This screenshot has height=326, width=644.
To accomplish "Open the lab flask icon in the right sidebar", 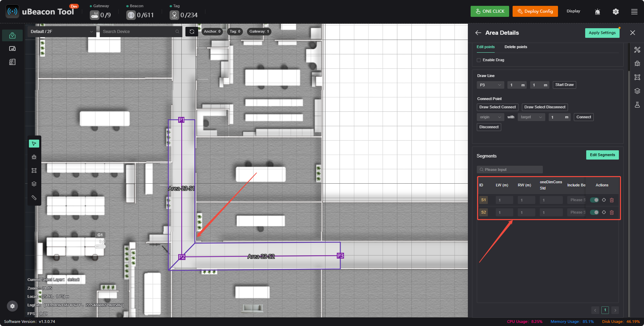I will (637, 105).
